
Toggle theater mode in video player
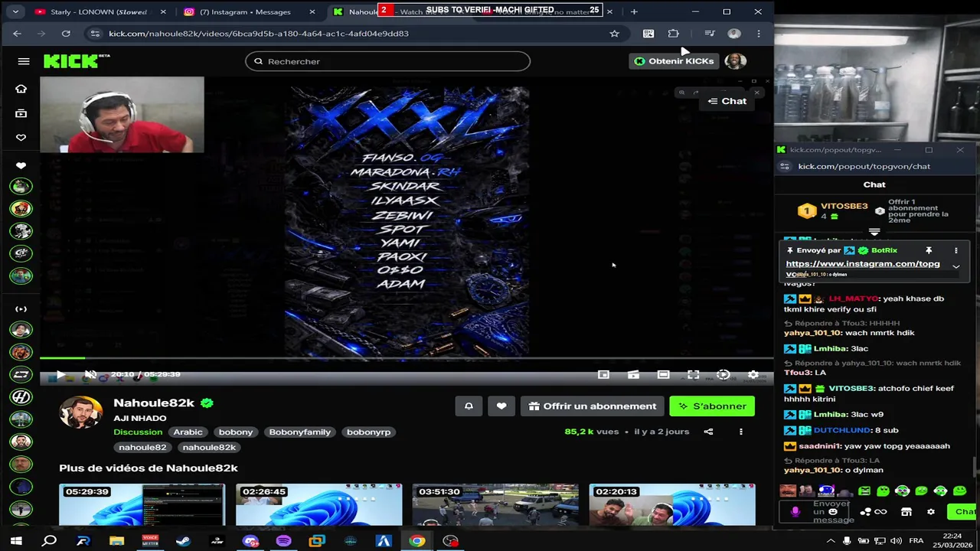click(x=663, y=375)
